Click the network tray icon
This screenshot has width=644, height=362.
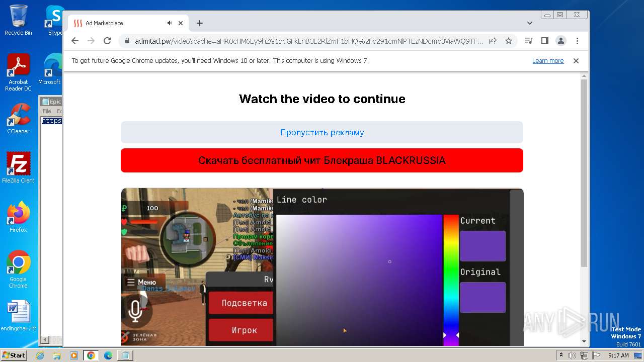[584, 355]
